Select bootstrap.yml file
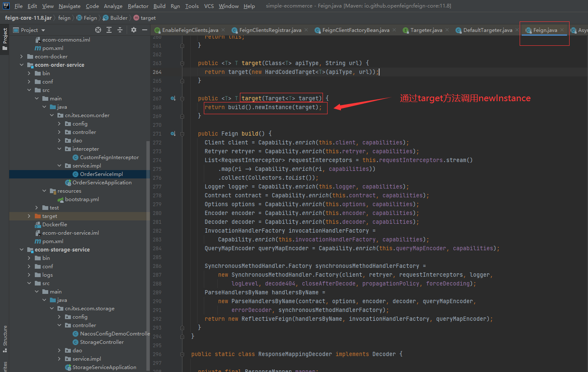The image size is (588, 372). [82, 199]
